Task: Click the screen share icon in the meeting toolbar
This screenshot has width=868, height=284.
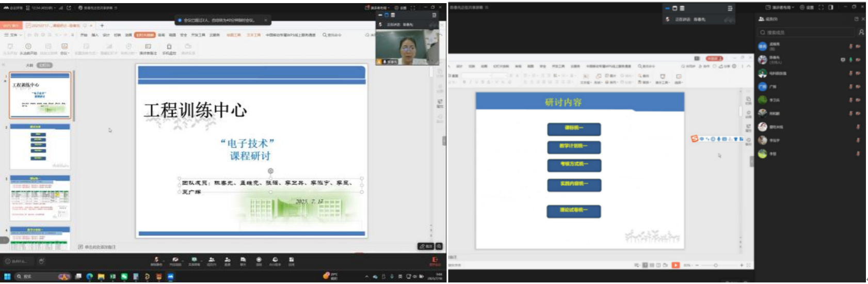Action: pos(194,260)
